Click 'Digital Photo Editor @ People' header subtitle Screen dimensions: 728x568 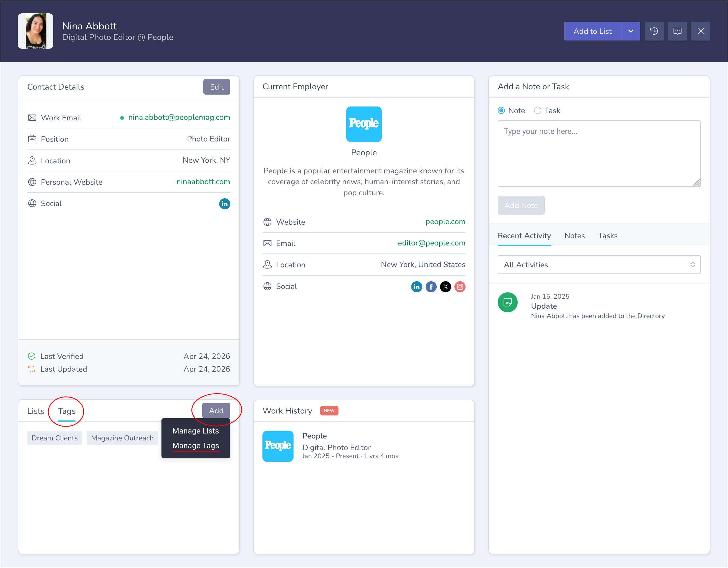coord(118,37)
